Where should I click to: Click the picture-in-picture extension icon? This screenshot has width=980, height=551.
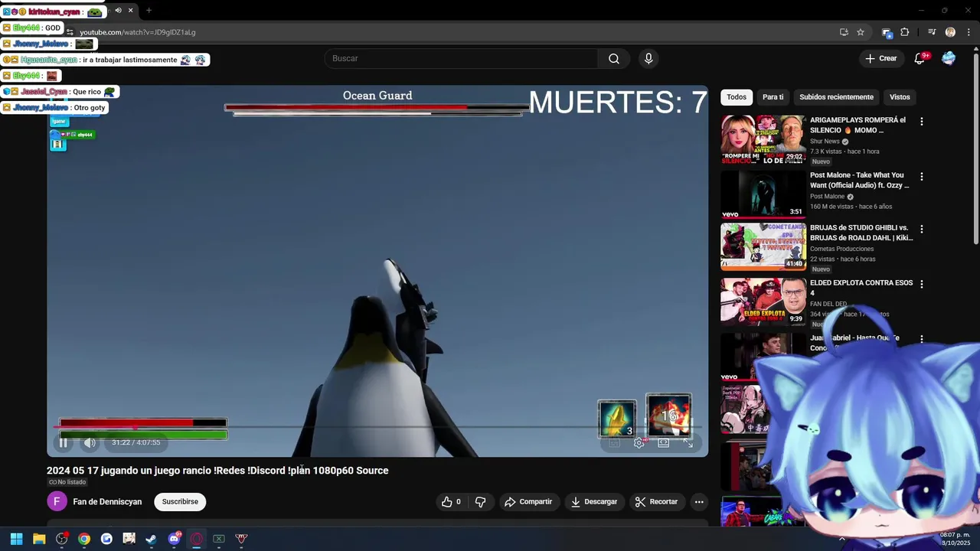887,32
